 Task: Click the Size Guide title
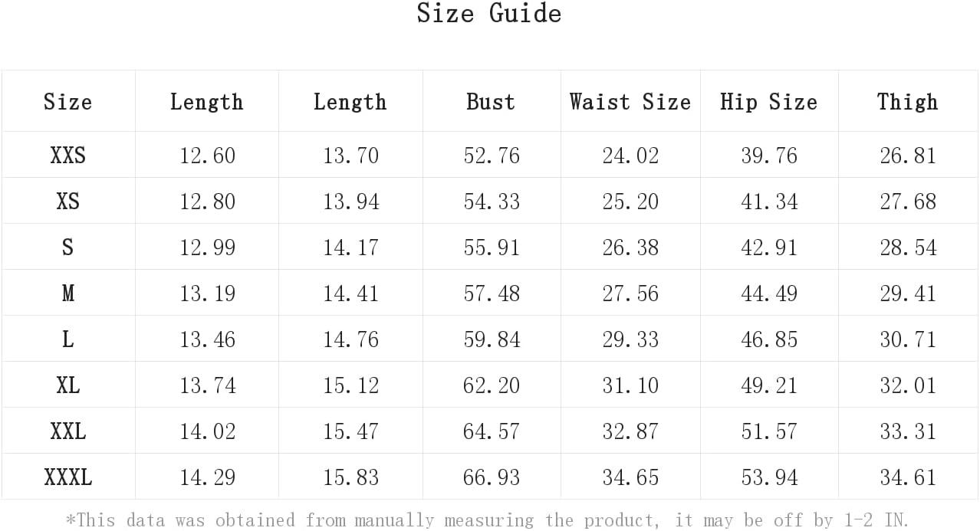click(x=489, y=14)
